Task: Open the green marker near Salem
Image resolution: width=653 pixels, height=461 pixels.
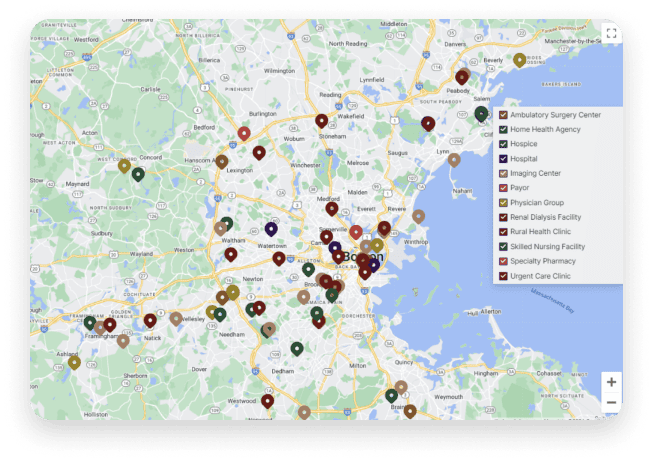Action: pos(481,113)
